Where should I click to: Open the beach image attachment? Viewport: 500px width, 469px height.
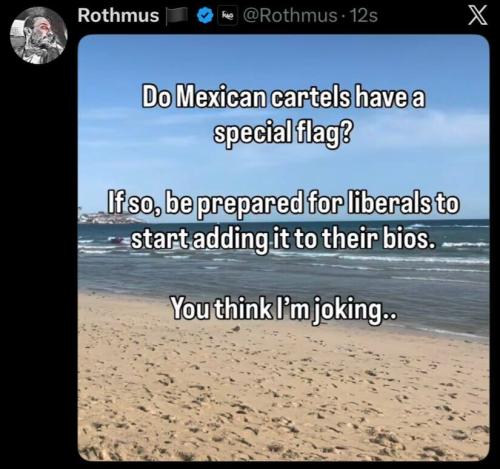(284, 248)
